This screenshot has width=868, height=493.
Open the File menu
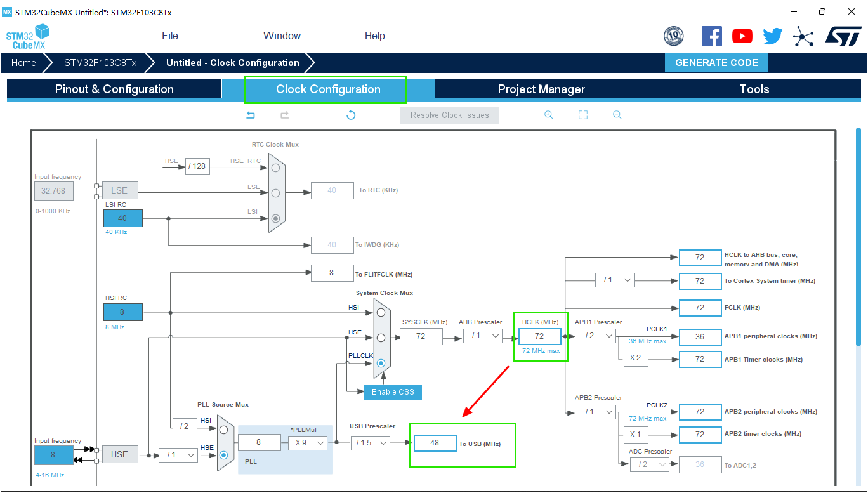170,36
